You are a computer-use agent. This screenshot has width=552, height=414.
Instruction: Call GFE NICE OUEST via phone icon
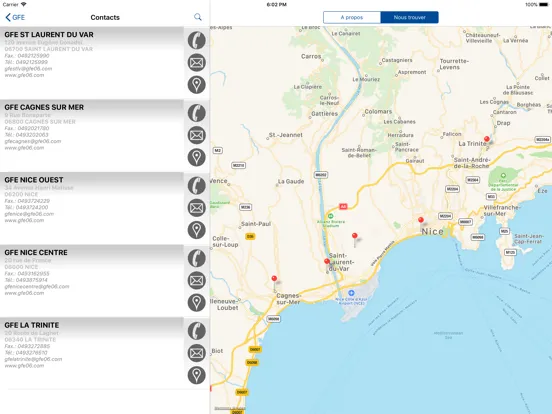pos(196,186)
